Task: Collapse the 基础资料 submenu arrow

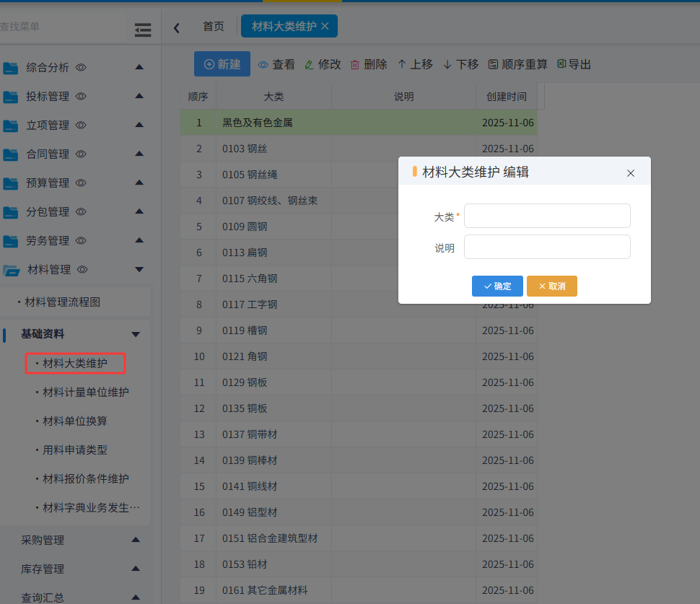Action: point(136,334)
